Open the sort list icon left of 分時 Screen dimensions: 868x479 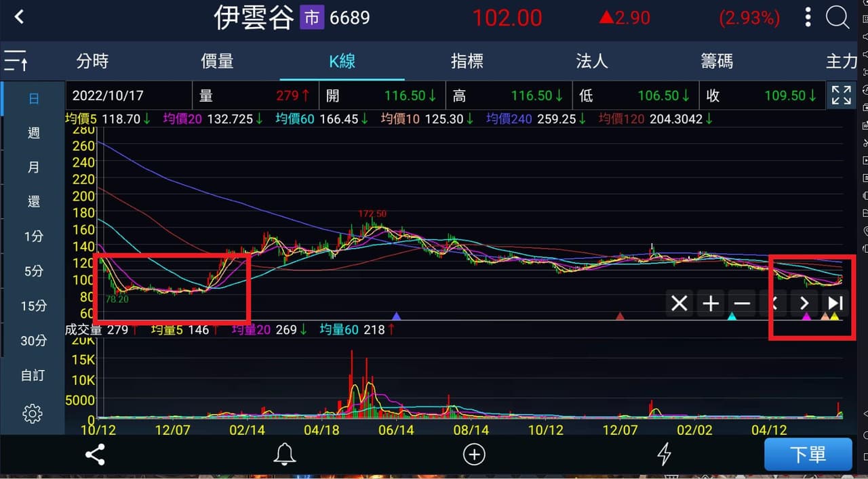click(x=16, y=61)
